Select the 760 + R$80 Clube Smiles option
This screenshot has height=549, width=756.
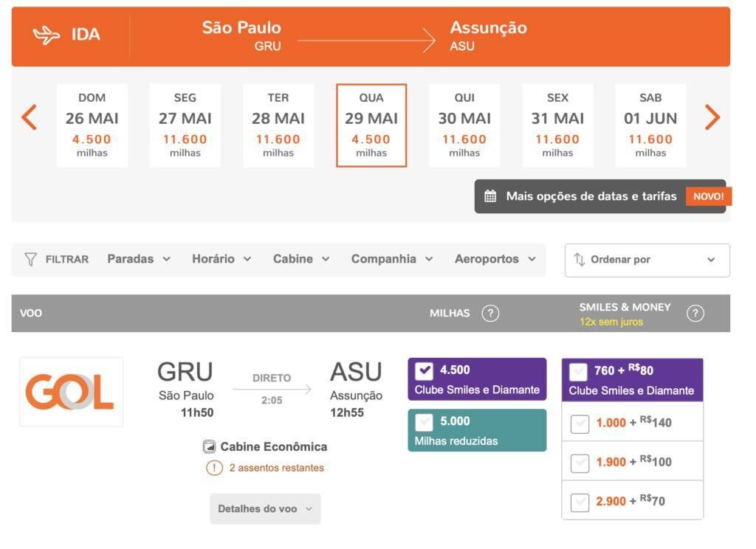tap(580, 371)
